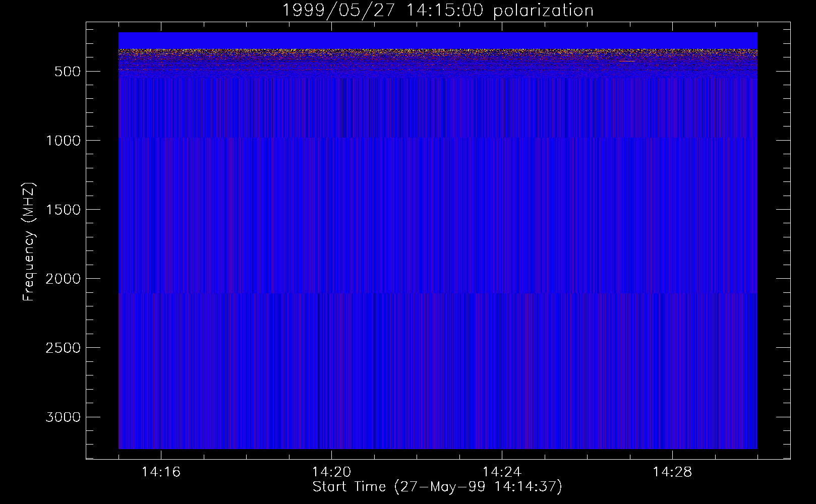Click the 14:24 time tick label
The image size is (816, 504).
point(502,472)
